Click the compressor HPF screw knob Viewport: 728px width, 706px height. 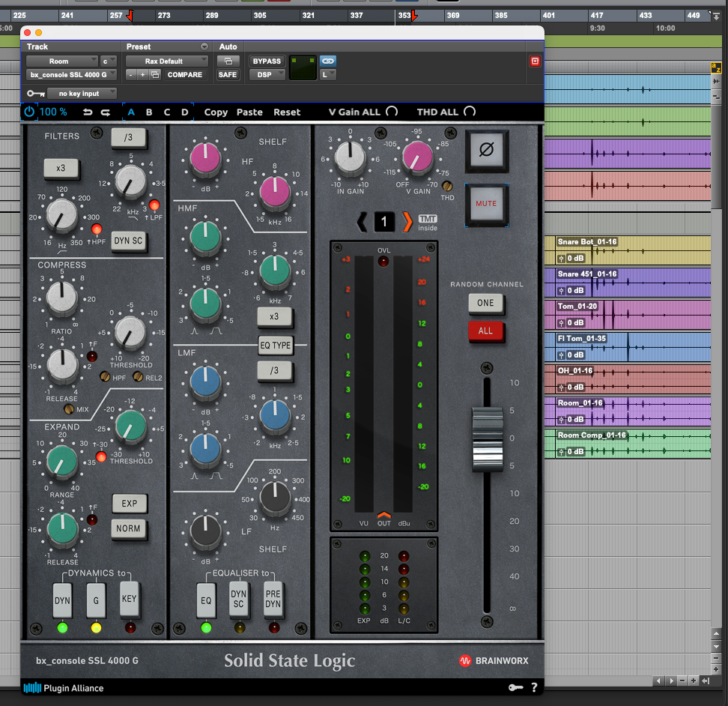point(105,377)
